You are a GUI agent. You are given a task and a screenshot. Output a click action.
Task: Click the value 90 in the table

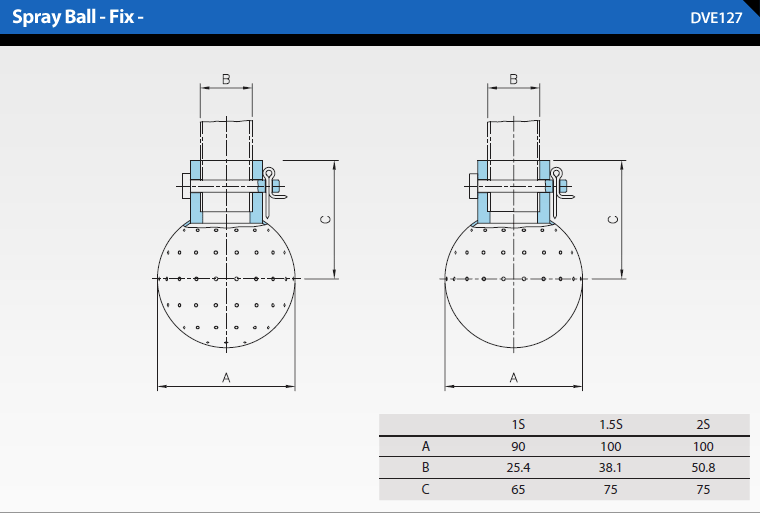point(518,447)
